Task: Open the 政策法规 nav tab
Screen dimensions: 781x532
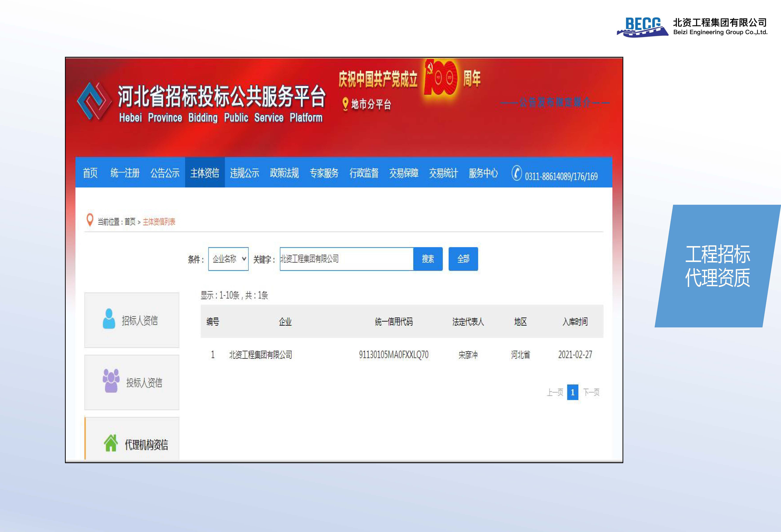Action: (284, 173)
